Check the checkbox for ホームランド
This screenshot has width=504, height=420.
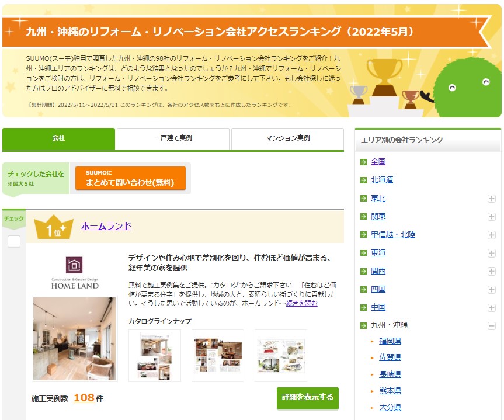pos(14,241)
